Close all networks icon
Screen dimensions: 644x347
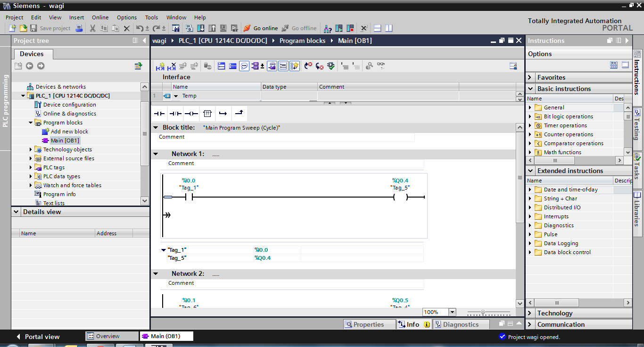[x=233, y=66]
